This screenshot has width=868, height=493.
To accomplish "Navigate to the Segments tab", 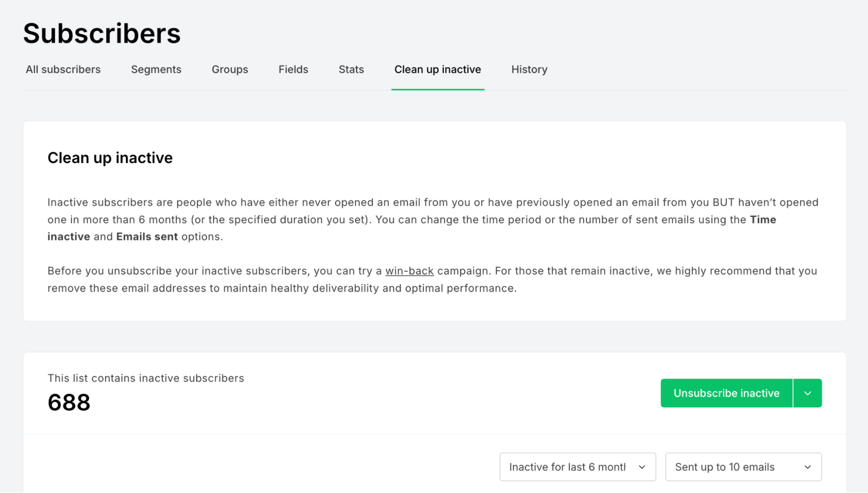I will (x=156, y=70).
